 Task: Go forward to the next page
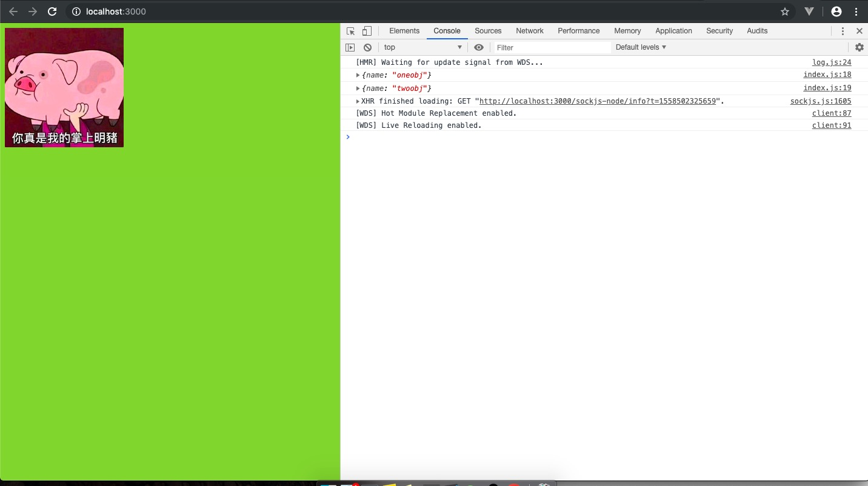[x=33, y=12]
